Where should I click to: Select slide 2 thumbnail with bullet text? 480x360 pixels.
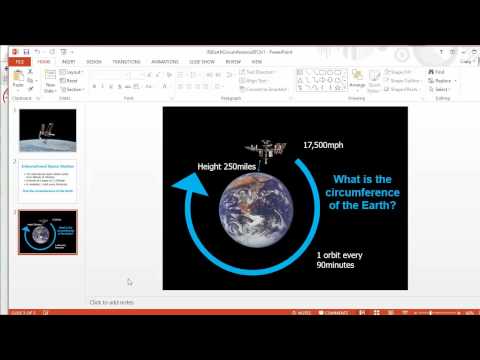point(48,180)
